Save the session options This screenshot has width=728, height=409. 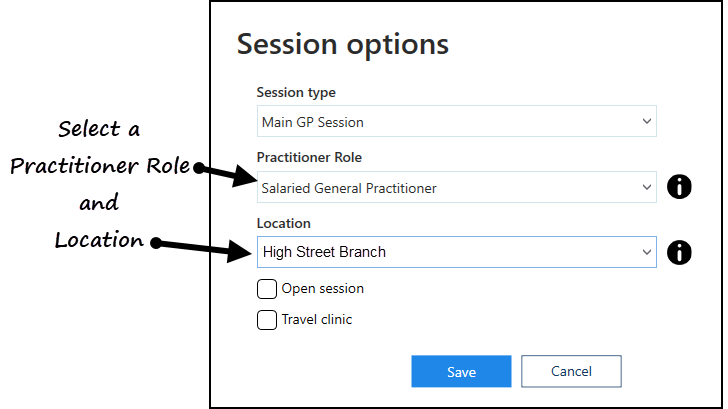(x=461, y=371)
